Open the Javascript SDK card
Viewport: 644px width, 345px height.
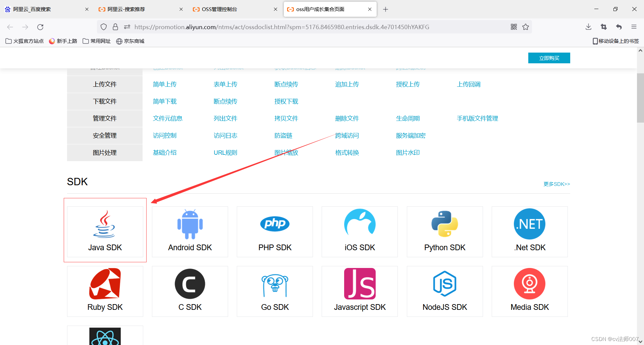(x=360, y=291)
